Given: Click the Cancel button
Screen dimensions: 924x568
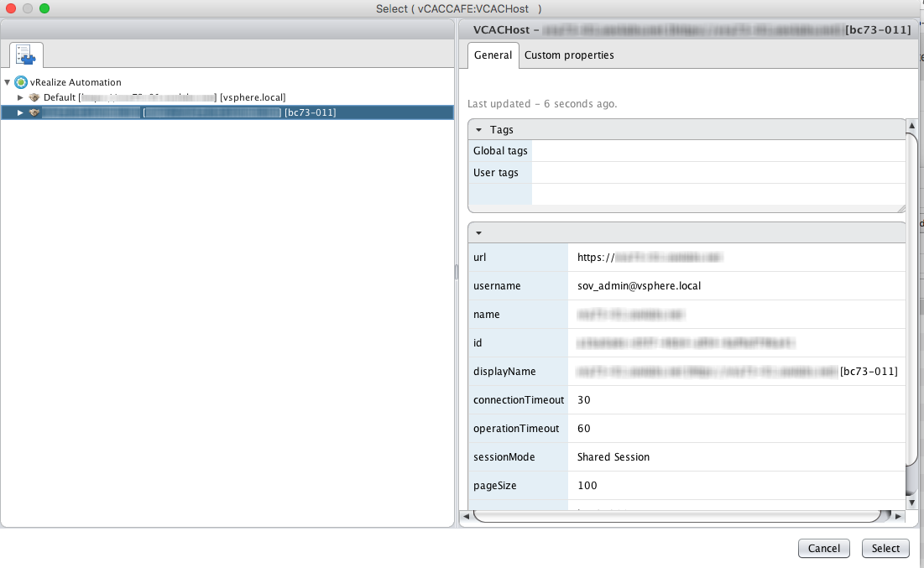Looking at the screenshot, I should point(824,549).
